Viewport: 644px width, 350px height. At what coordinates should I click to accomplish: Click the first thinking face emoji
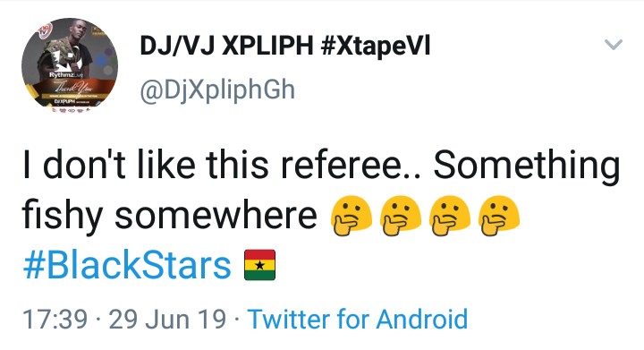(x=352, y=216)
